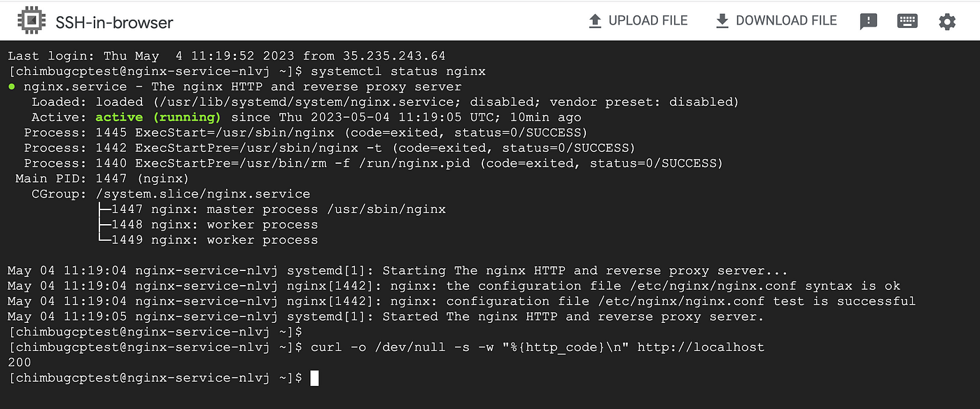The image size is (980, 409).
Task: Click the 1447 nginx master process line
Action: pos(269,209)
